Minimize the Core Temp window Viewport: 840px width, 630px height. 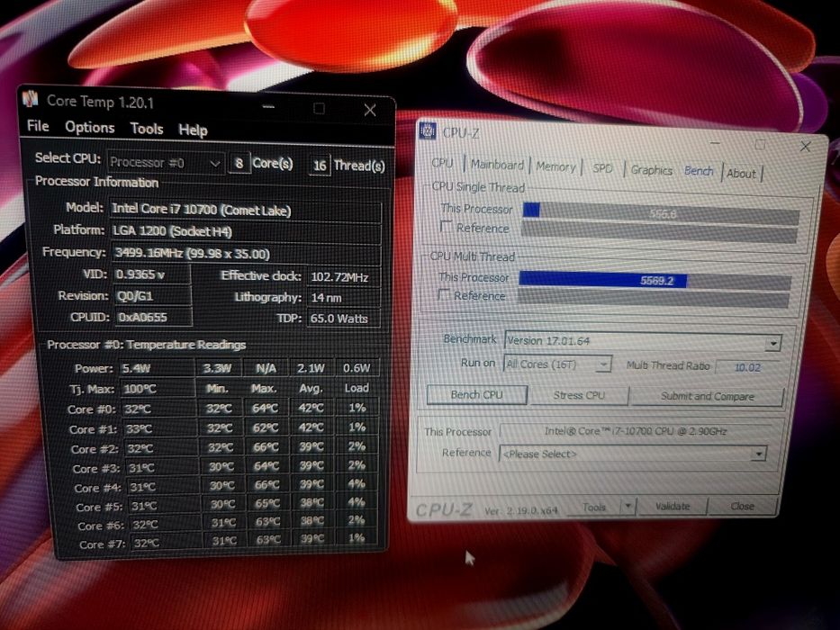(268, 106)
